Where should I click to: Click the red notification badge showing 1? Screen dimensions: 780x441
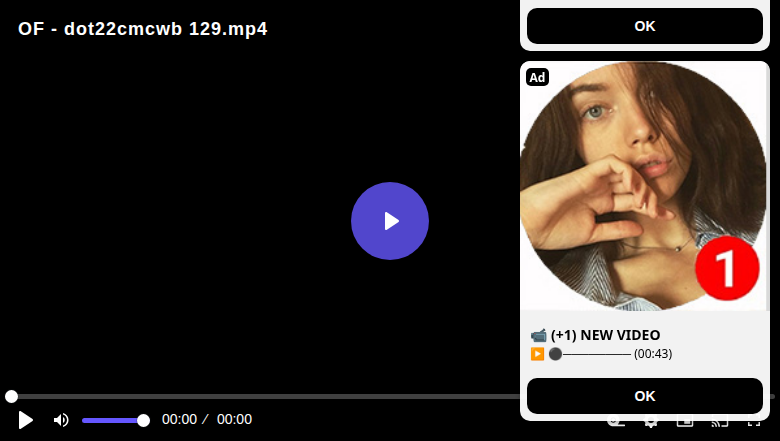(x=727, y=268)
